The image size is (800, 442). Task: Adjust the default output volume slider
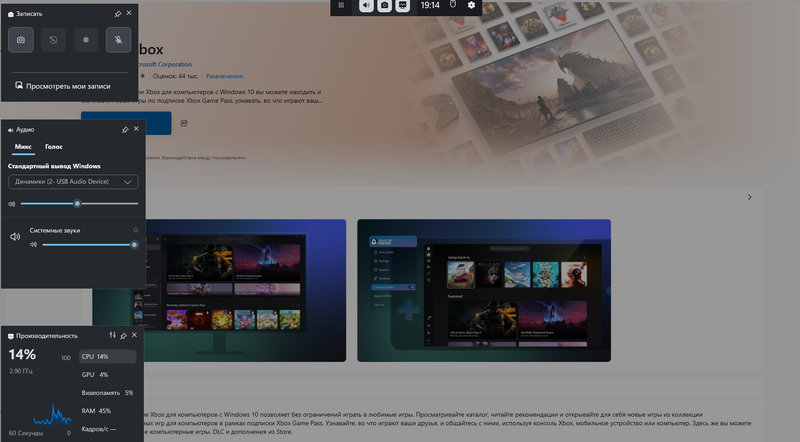point(80,204)
